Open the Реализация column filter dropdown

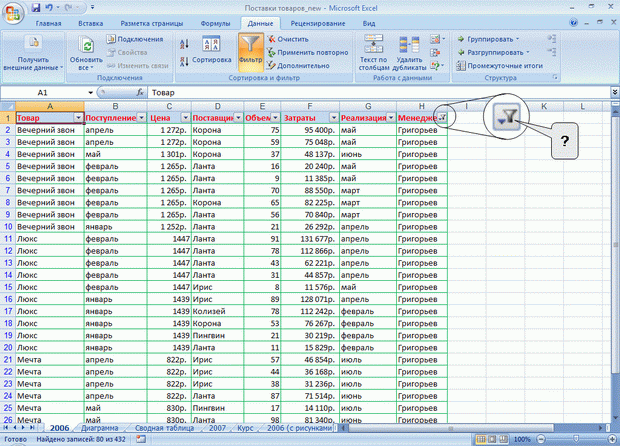[x=391, y=117]
